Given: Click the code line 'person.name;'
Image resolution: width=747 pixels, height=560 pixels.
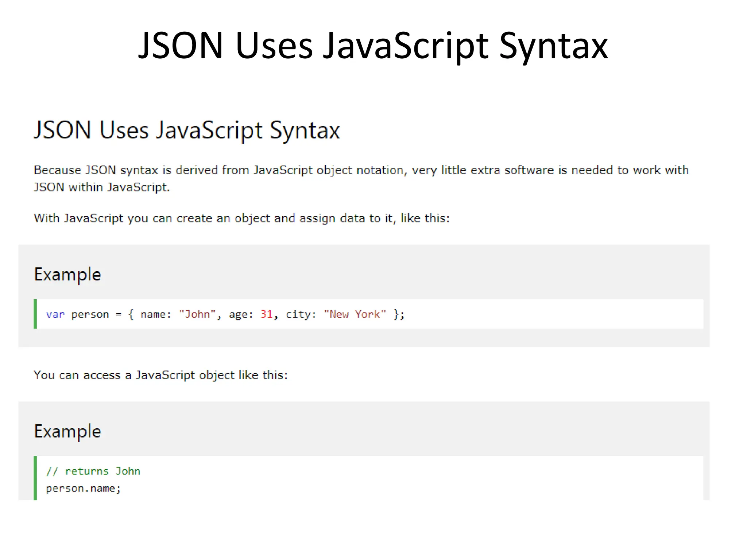Looking at the screenshot, I should [83, 489].
